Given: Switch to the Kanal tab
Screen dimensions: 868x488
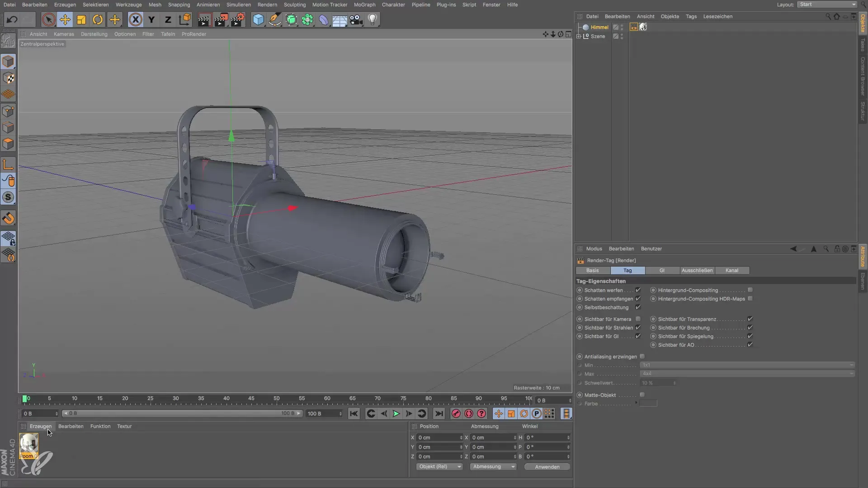Looking at the screenshot, I should (731, 270).
